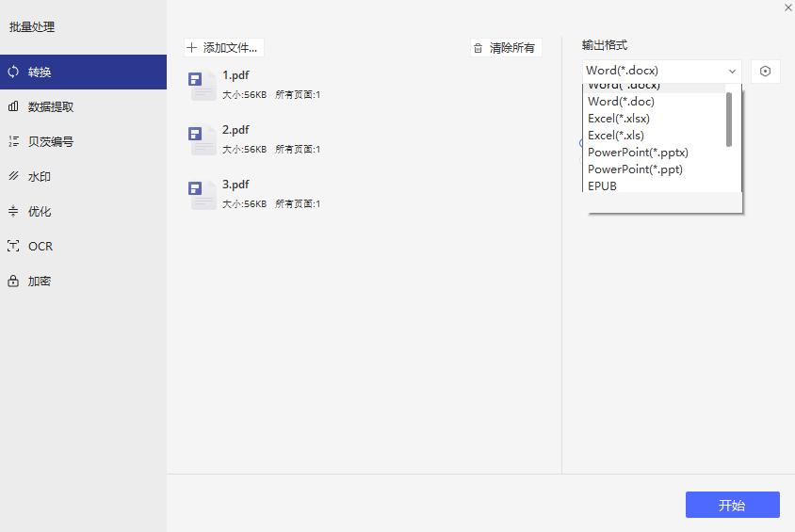
Task: Close the batch processing dialog
Action: point(788,8)
